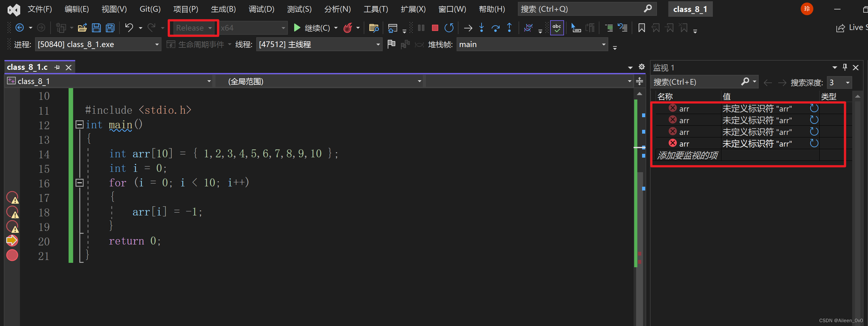Click 添加要监视的项 to add watch item

tap(687, 155)
